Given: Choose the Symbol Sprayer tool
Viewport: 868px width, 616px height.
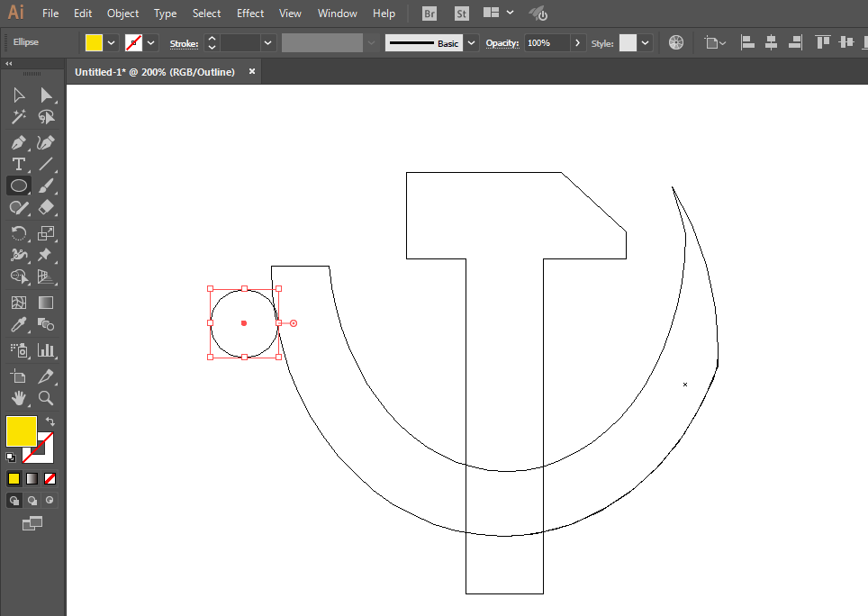Looking at the screenshot, I should [19, 350].
